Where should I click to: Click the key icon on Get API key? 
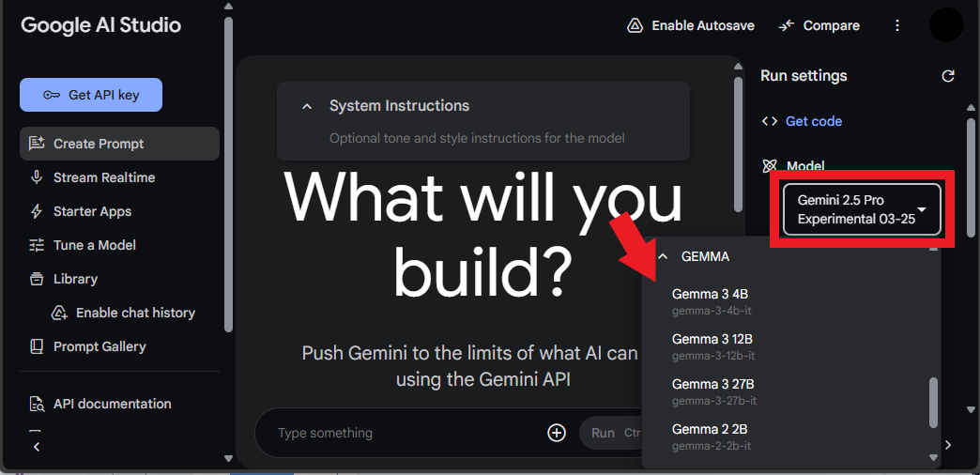click(52, 95)
